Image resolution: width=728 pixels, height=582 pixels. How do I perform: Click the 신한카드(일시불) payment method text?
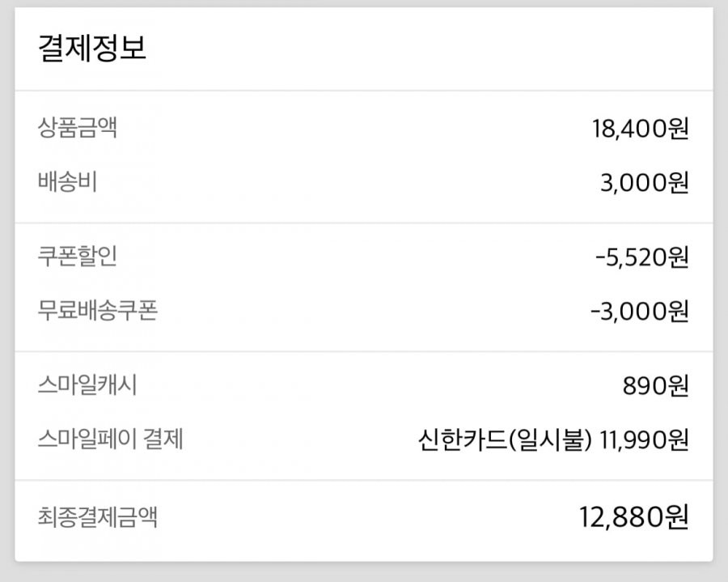(x=505, y=440)
